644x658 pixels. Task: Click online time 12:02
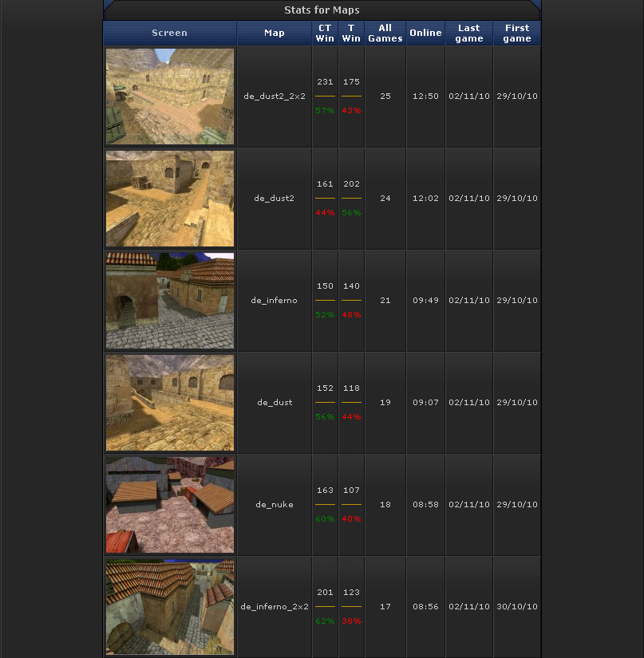click(x=425, y=198)
